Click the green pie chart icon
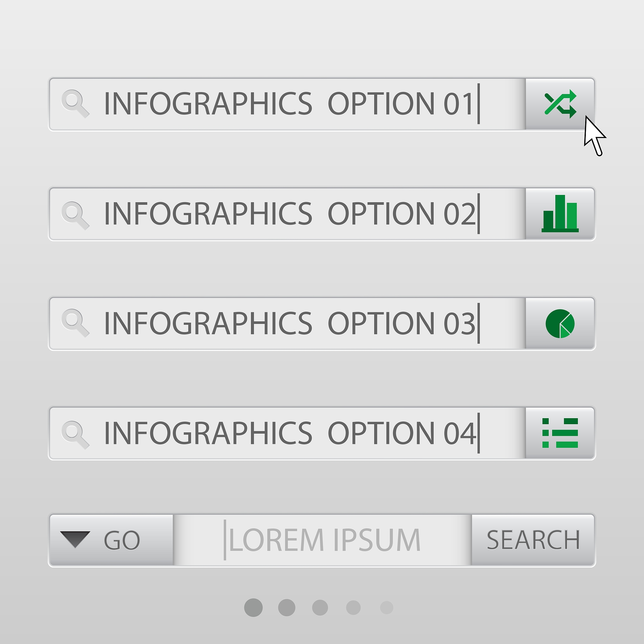This screenshot has width=644, height=644. 560,323
